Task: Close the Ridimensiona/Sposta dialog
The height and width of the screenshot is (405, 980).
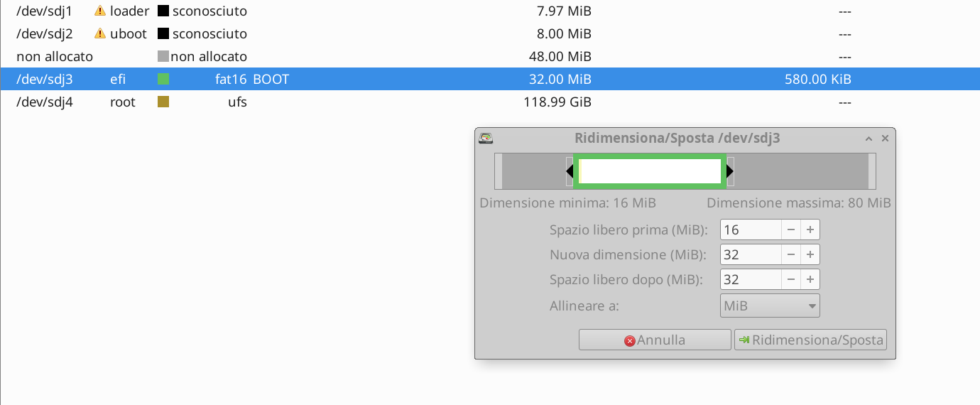Action: [x=885, y=139]
